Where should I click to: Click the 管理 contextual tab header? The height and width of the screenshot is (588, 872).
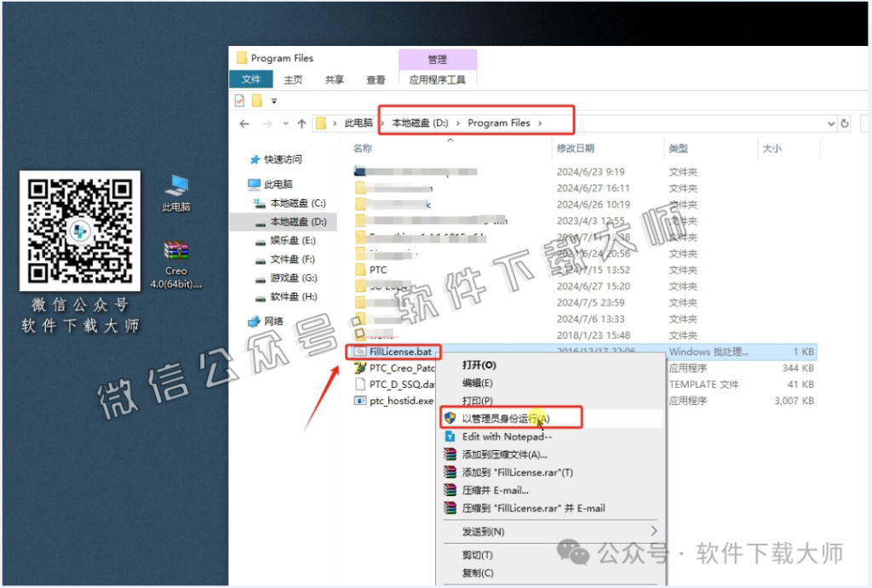point(437,59)
